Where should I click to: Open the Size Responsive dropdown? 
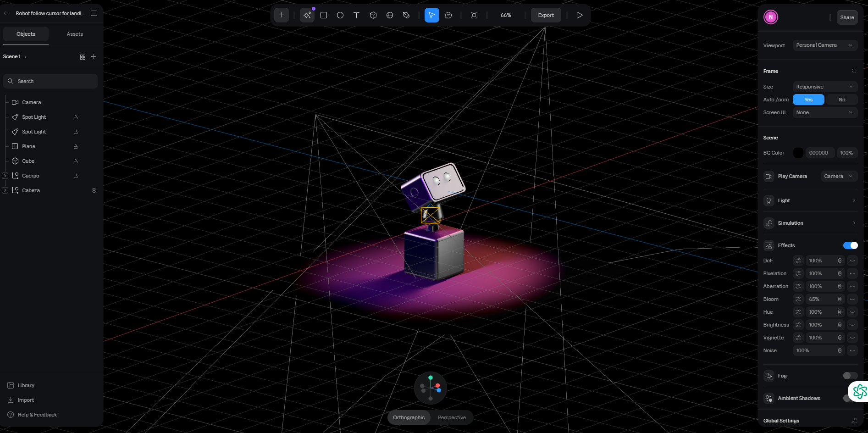825,87
